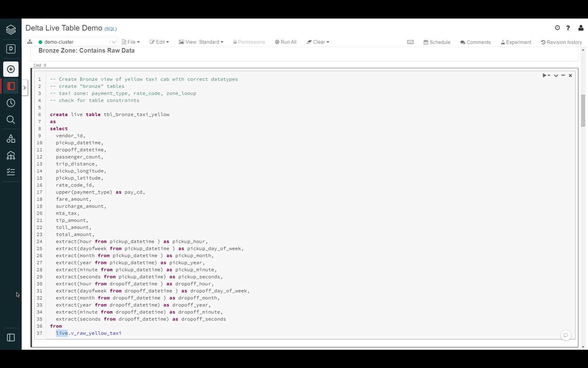
Task: Open the Clear menu
Action: pos(318,42)
